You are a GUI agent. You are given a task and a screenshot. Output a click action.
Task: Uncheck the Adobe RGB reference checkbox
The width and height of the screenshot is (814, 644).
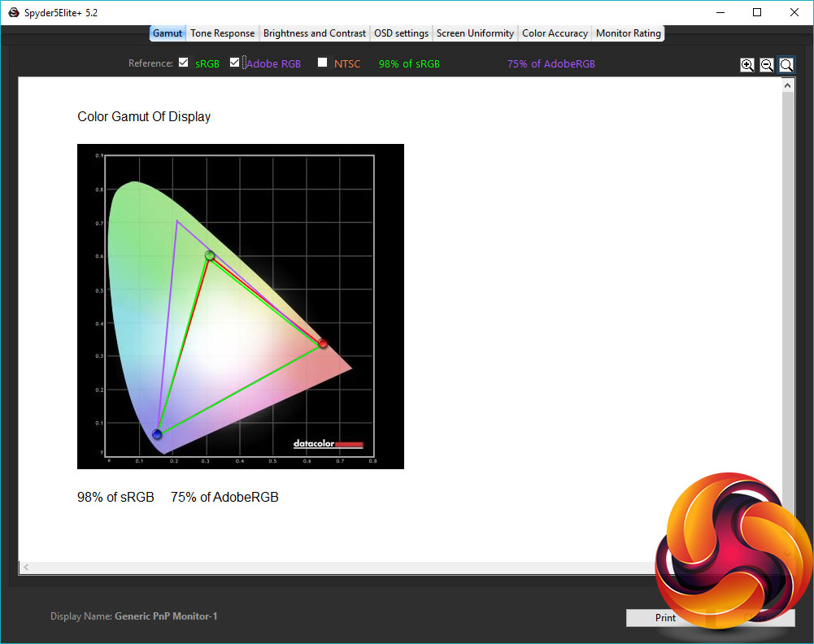click(x=235, y=63)
